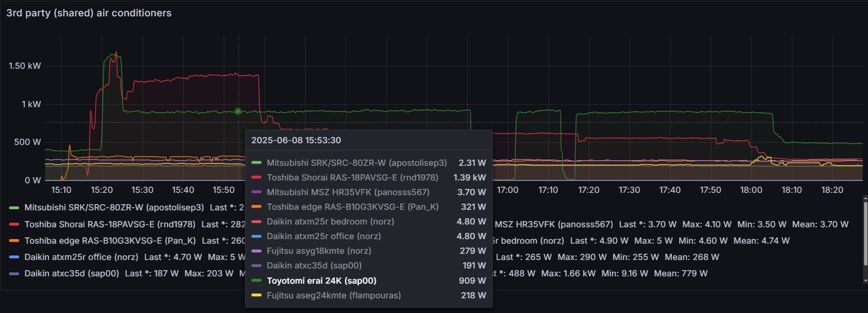Screen dimensions: 868x313
Task: Click the '17:30' time axis label
Action: pos(631,191)
